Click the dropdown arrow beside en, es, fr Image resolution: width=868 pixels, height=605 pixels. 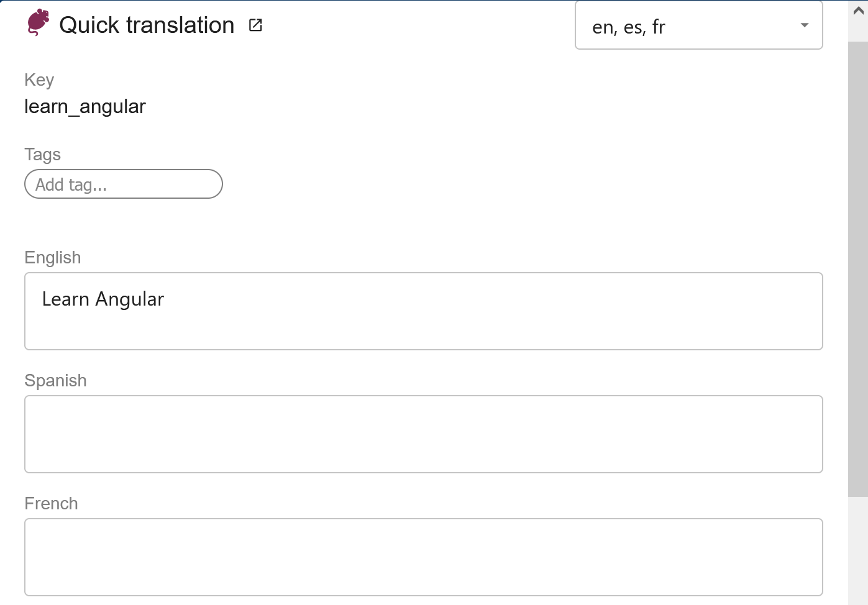[804, 25]
